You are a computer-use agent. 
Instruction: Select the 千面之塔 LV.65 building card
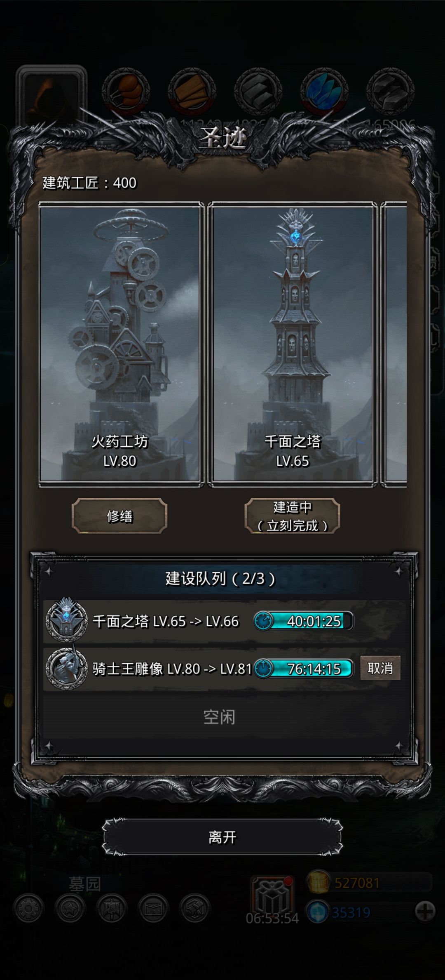pyautogui.click(x=293, y=345)
